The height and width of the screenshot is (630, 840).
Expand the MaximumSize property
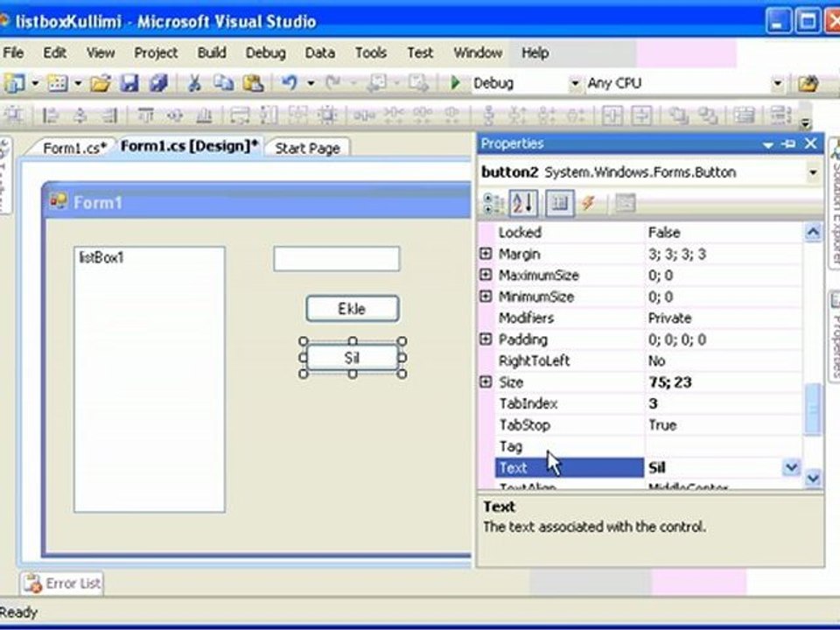tap(486, 275)
